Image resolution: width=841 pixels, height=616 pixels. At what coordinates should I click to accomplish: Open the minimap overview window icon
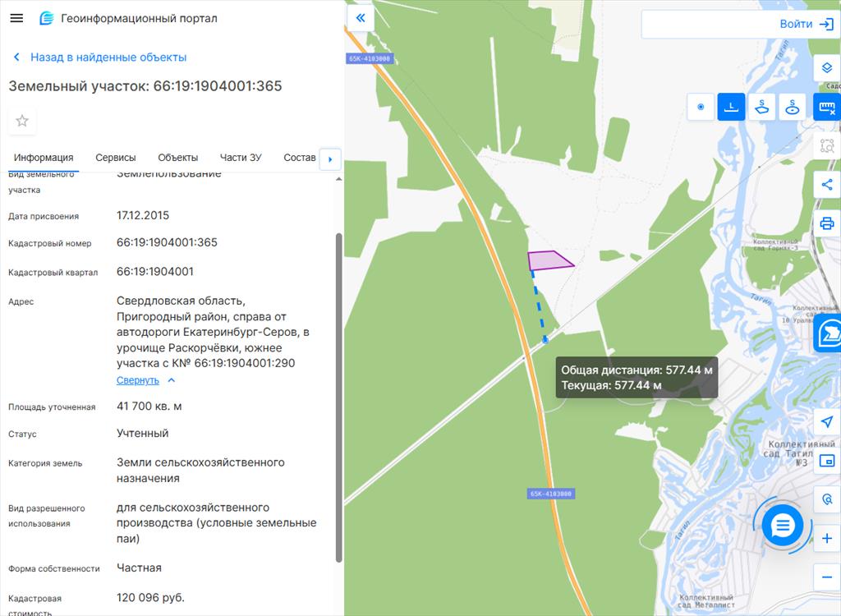point(827,460)
